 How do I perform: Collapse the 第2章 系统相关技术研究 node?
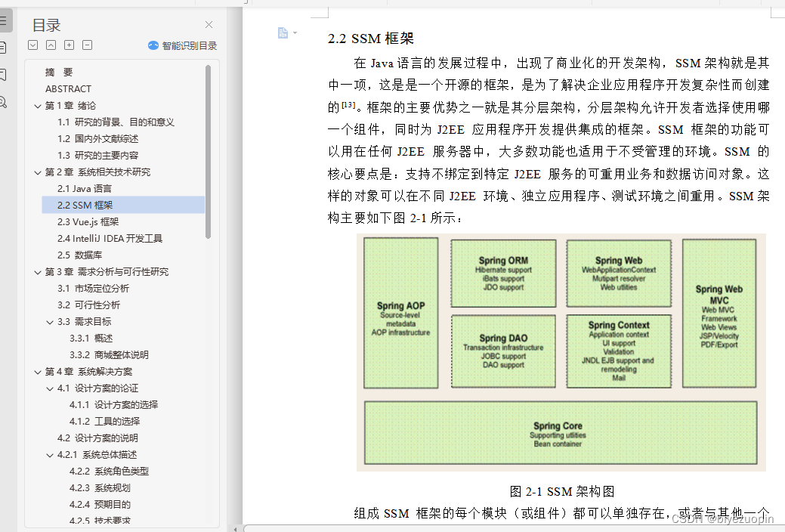coord(38,172)
